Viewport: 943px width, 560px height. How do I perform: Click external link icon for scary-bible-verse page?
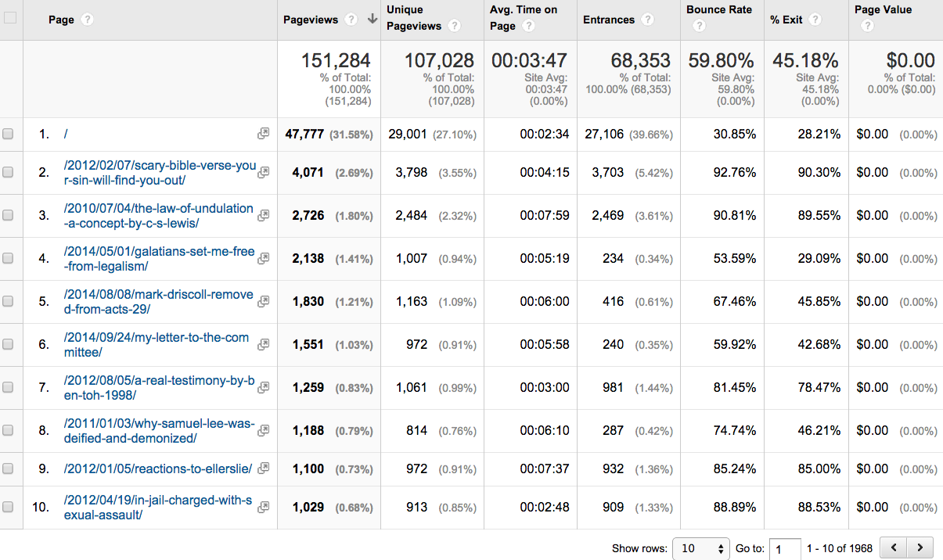(x=264, y=172)
